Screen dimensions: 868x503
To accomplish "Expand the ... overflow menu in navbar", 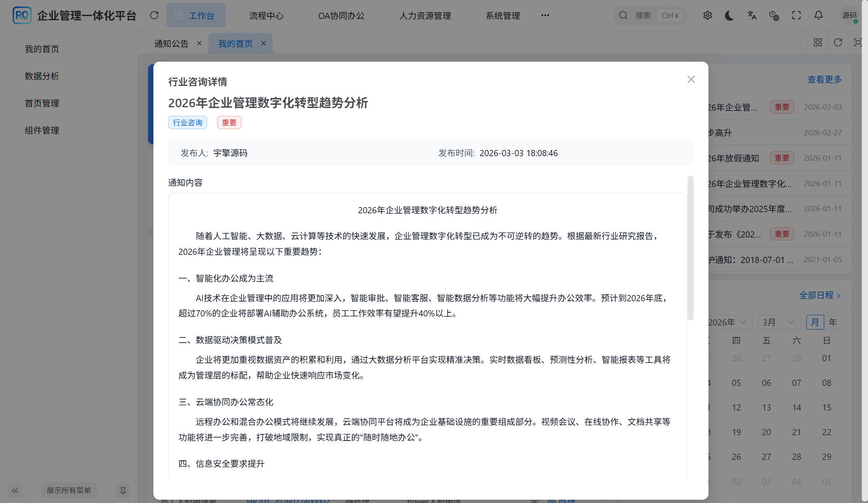I will pos(545,15).
